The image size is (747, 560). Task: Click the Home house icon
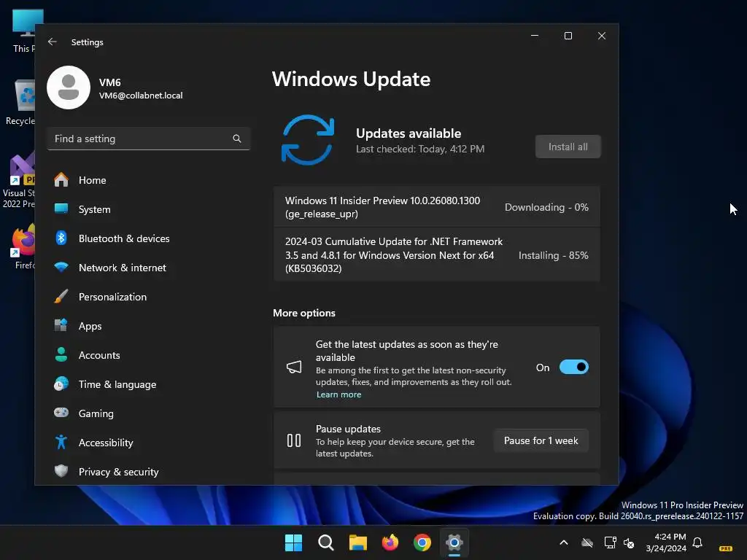(x=61, y=179)
